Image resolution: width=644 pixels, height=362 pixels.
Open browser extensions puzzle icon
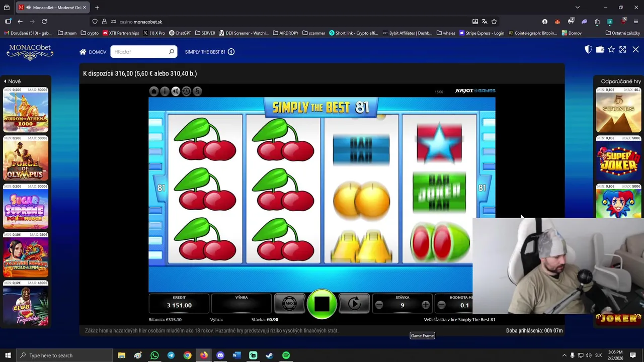pos(597,22)
